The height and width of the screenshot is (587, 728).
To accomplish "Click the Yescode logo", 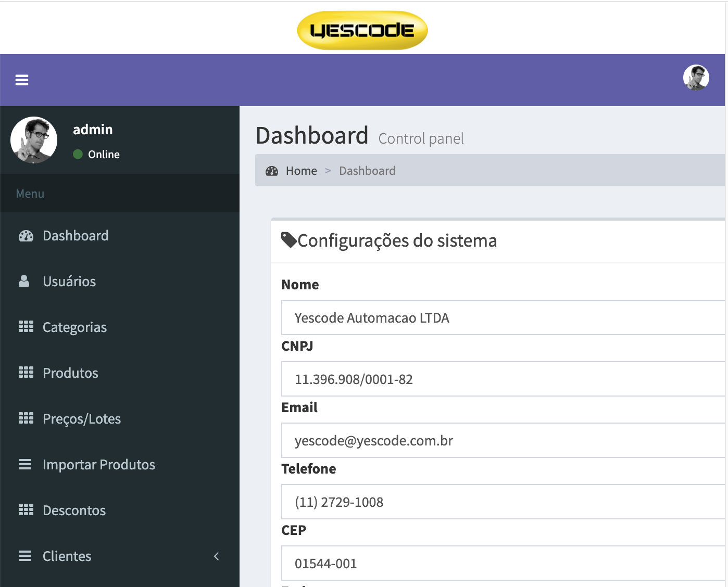I will point(362,30).
